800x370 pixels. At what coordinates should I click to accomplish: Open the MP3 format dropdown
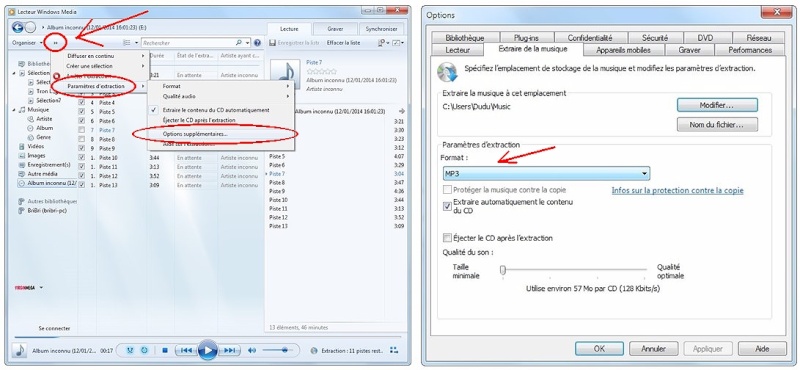[546, 174]
